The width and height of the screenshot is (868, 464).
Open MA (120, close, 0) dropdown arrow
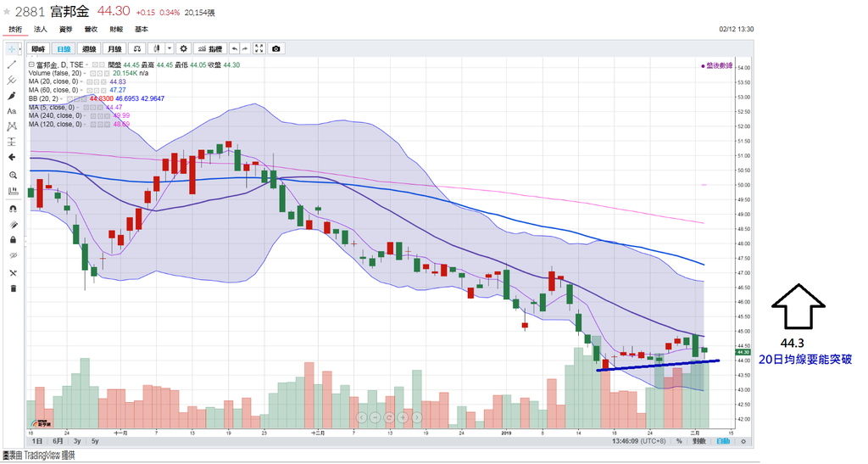85,124
